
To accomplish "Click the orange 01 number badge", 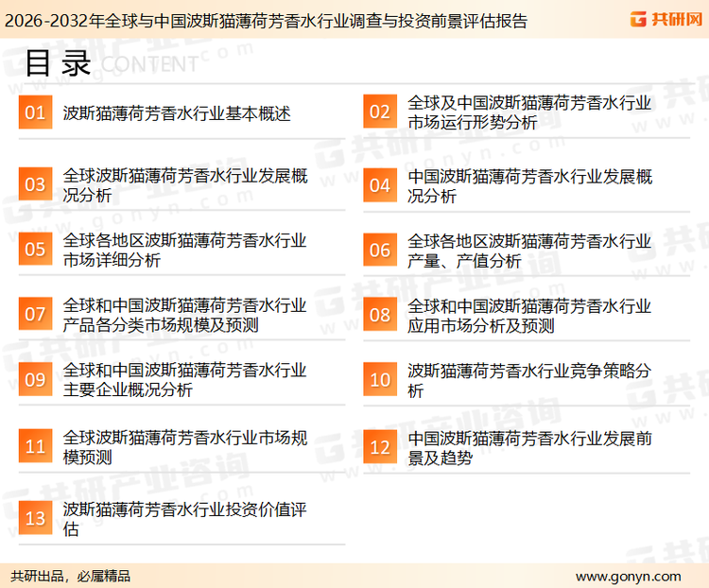I will click(x=35, y=112).
